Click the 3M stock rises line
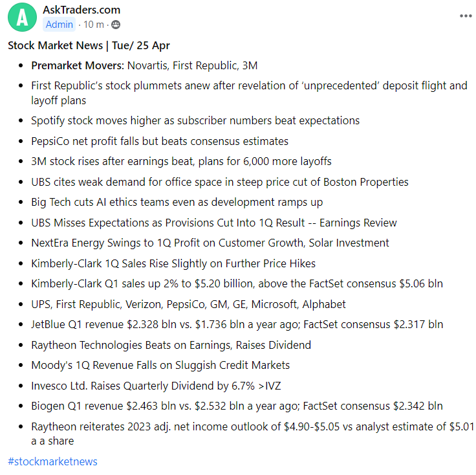The width and height of the screenshot is (476, 475). click(x=181, y=161)
